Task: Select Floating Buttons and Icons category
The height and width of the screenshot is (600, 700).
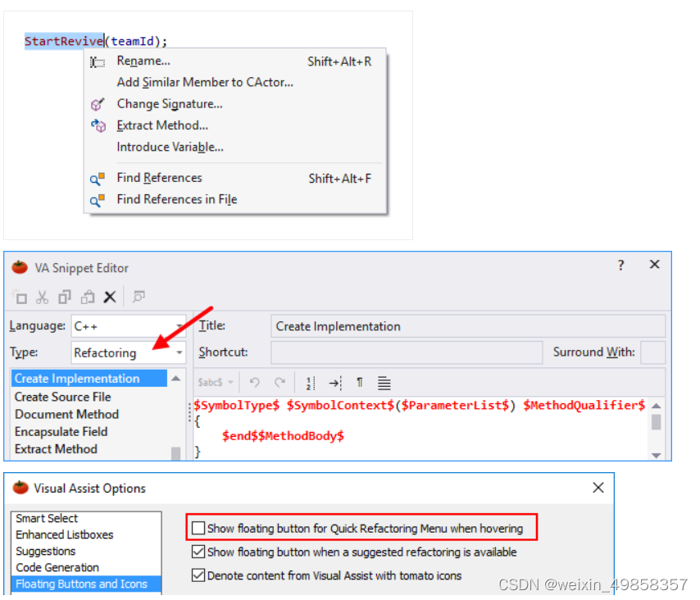Action: pyautogui.click(x=86, y=584)
